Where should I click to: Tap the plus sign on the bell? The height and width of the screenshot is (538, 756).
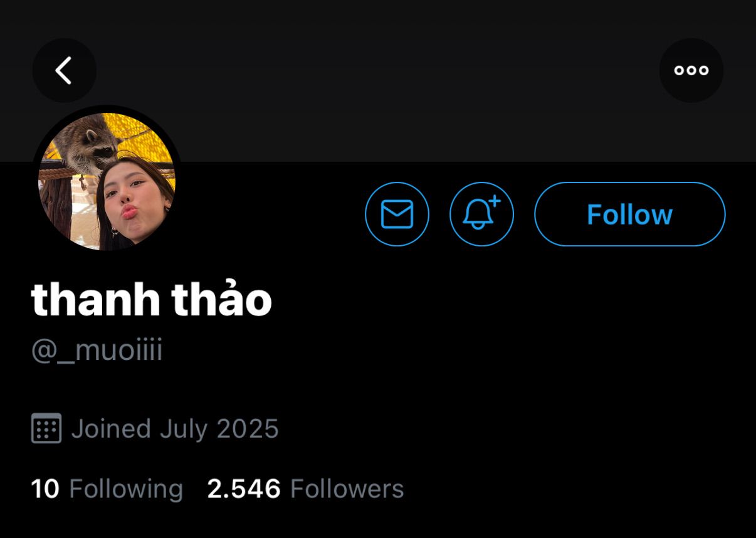494,201
